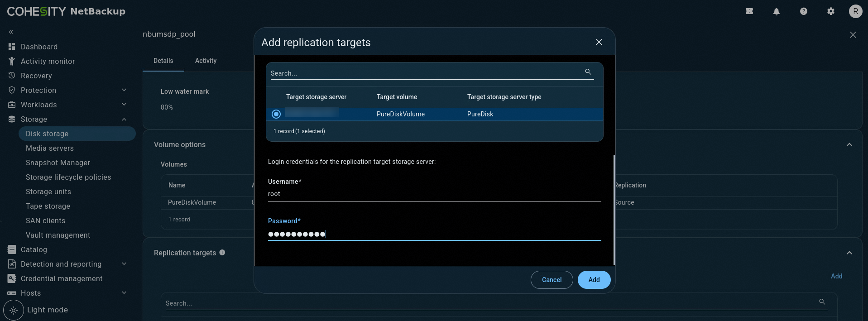The width and height of the screenshot is (868, 321).
Task: Open the notifications bell
Action: click(777, 11)
